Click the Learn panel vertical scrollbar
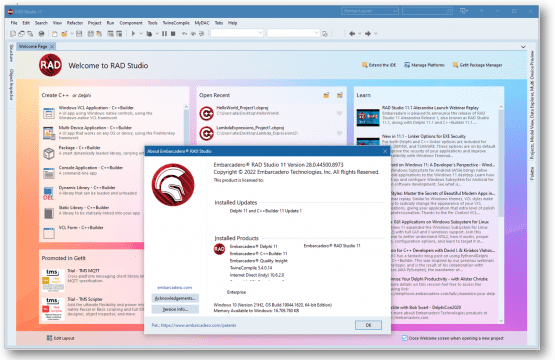The height and width of the screenshot is (360, 555). [501, 213]
